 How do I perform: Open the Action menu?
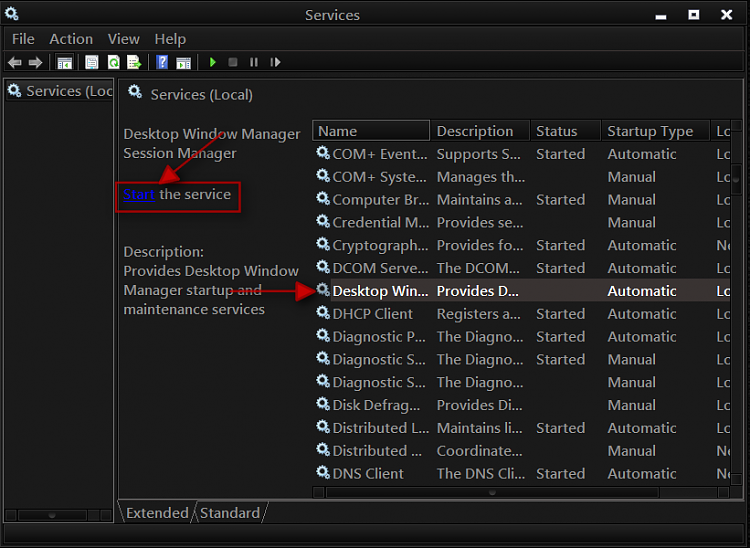click(71, 39)
